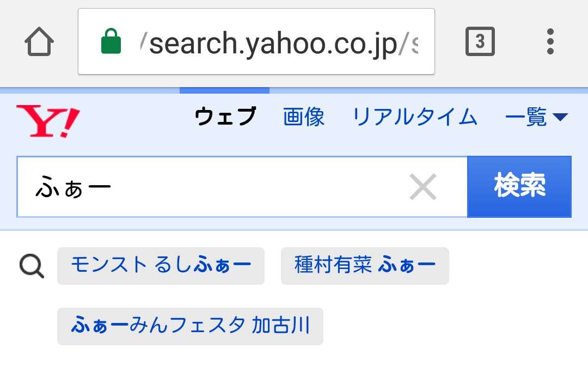Click the green padlock security icon
The width and height of the screenshot is (588, 373).
pyautogui.click(x=111, y=41)
